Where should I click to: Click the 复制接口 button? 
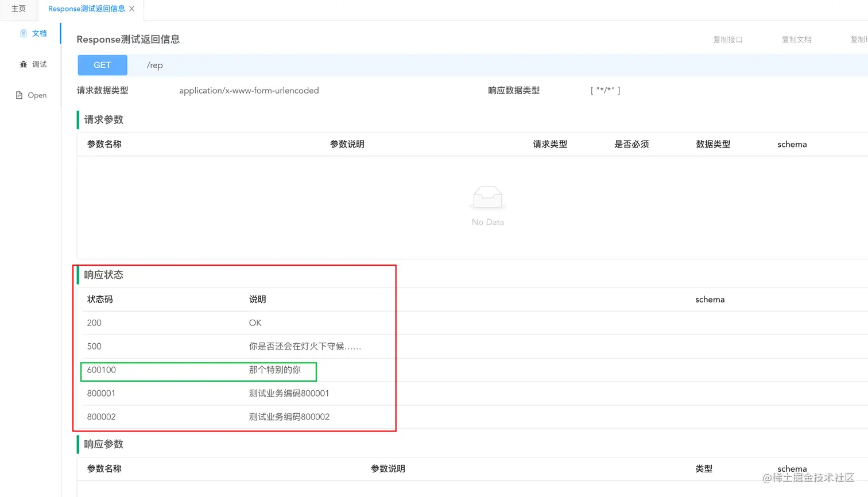728,40
